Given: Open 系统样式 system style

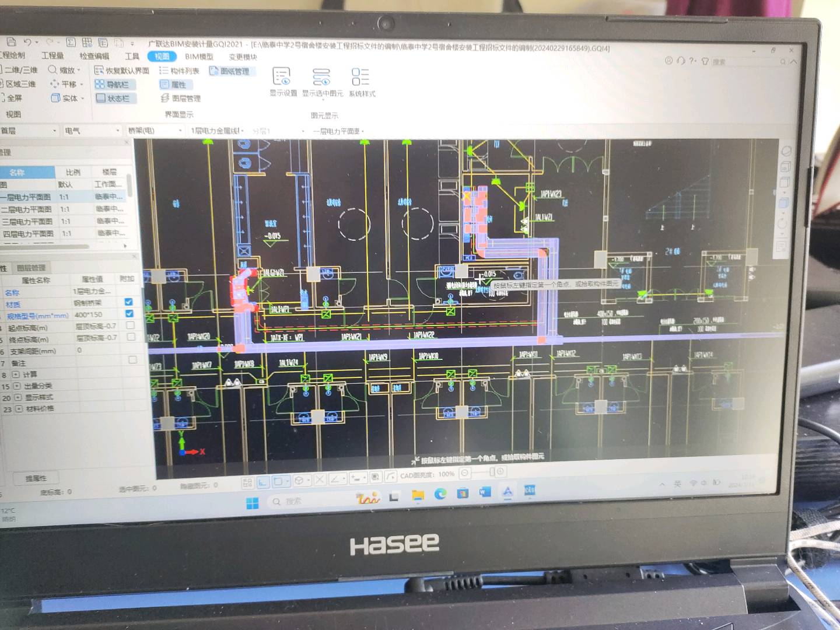Looking at the screenshot, I should pyautogui.click(x=362, y=82).
